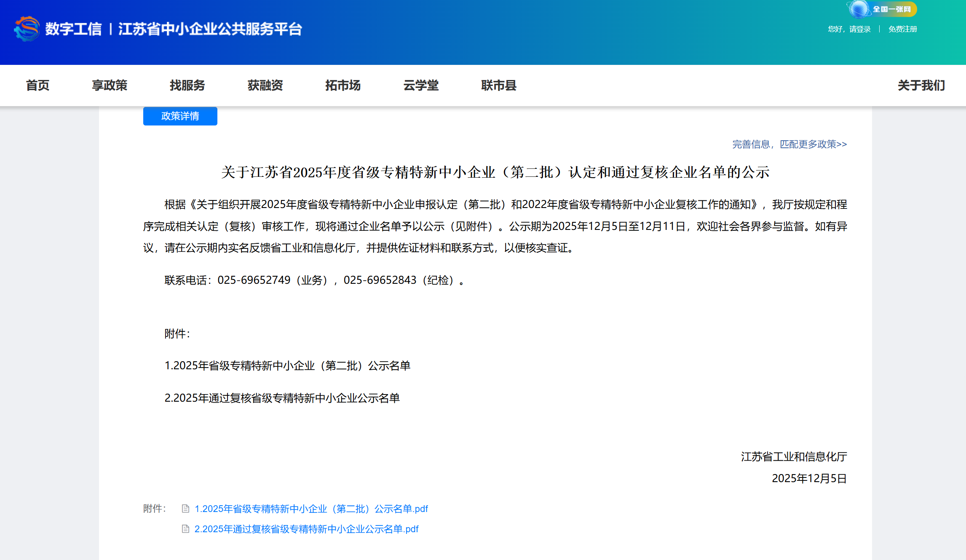Viewport: 966px width, 560px height.
Task: Click 完善信息，匹配更多政策 link
Action: 789,144
